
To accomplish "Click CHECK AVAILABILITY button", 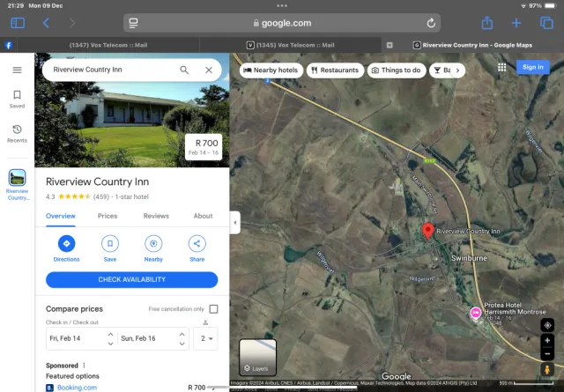I will [131, 279].
